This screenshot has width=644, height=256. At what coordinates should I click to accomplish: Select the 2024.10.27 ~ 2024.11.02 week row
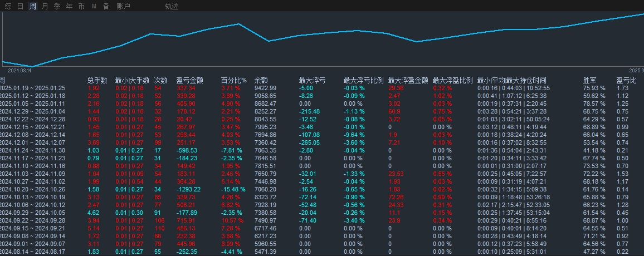[x=322, y=181]
